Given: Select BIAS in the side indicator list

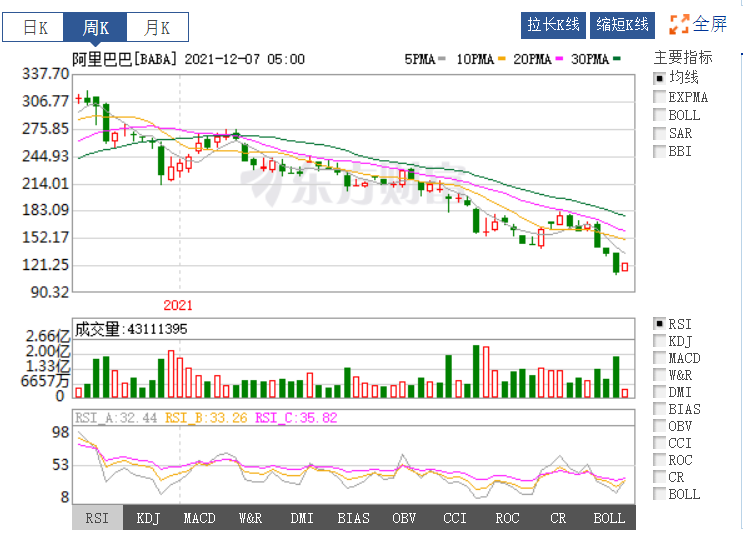Looking at the screenshot, I should tap(659, 409).
